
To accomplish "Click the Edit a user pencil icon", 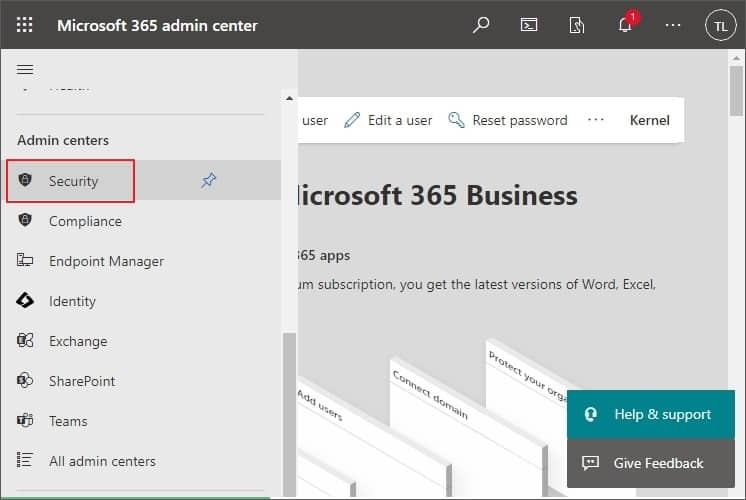I will tap(352, 120).
